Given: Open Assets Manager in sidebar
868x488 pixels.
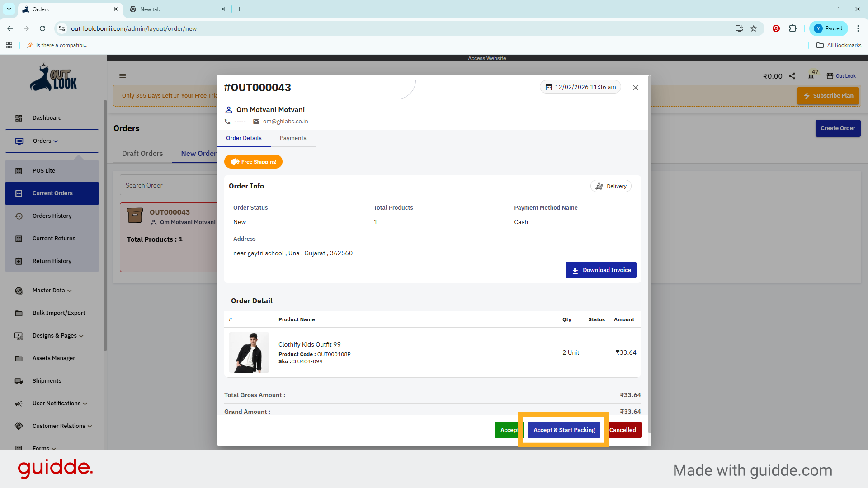Looking at the screenshot, I should pyautogui.click(x=53, y=358).
